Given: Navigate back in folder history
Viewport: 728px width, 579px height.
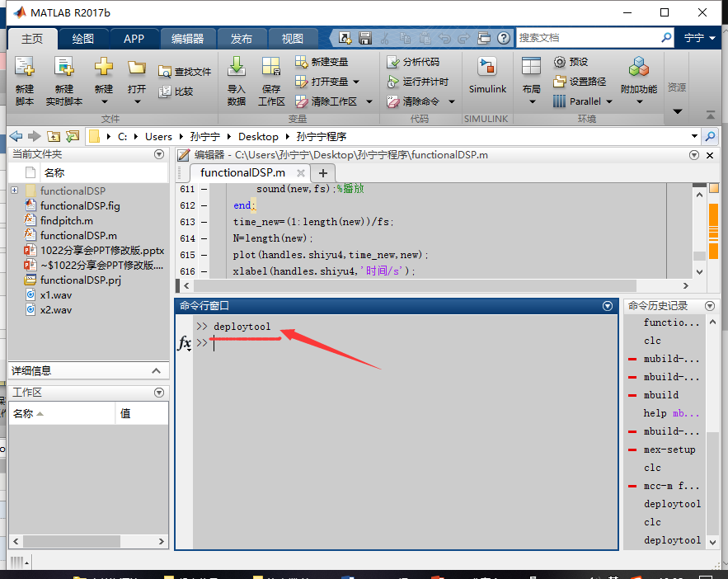Looking at the screenshot, I should 16,137.
